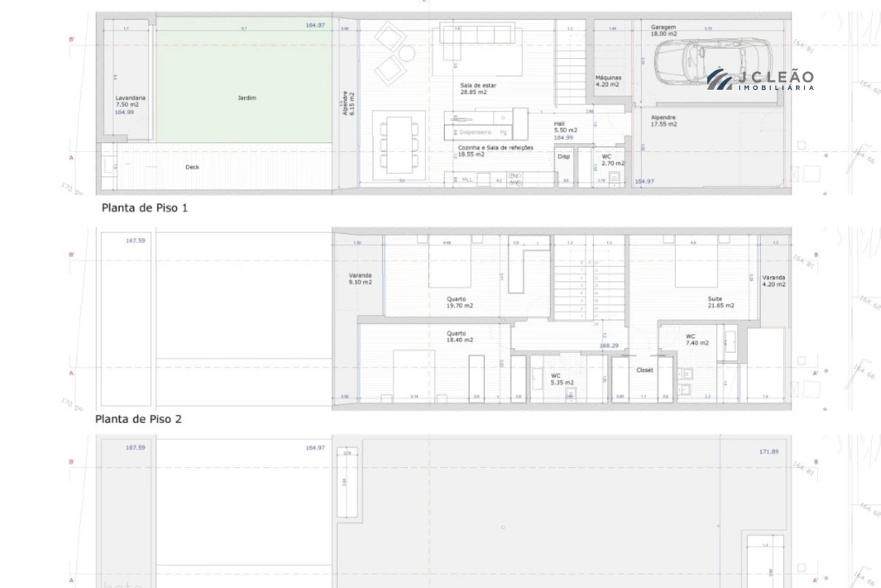
Task: Click the 171.89 elevation marker on roof plan
Action: (768, 452)
